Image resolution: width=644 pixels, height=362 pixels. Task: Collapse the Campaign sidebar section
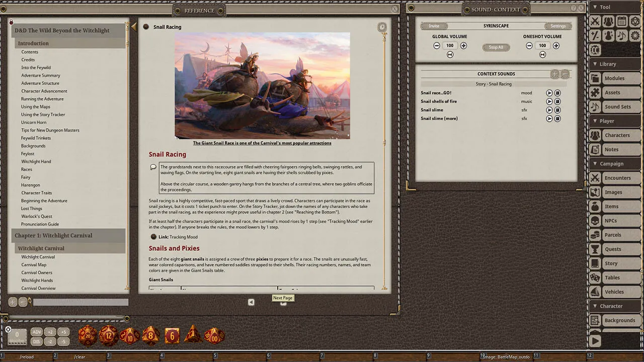click(615, 163)
